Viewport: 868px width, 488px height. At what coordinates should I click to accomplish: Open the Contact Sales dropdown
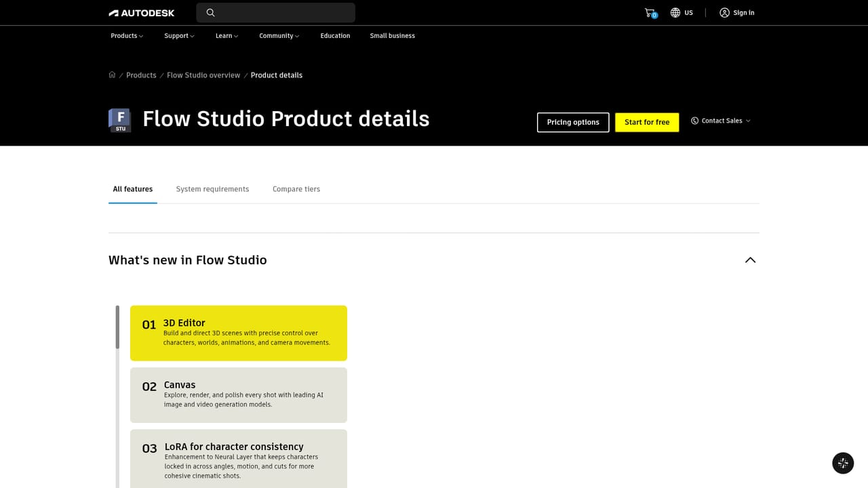click(x=721, y=121)
